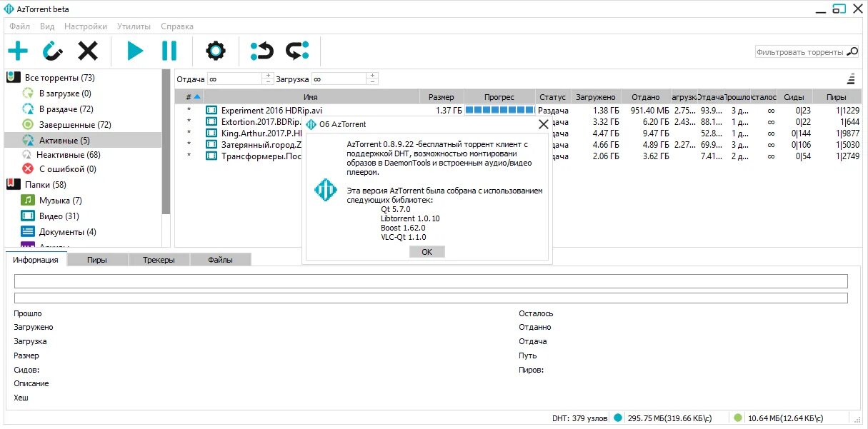
Task: Open the Вид menu
Action: click(x=47, y=26)
